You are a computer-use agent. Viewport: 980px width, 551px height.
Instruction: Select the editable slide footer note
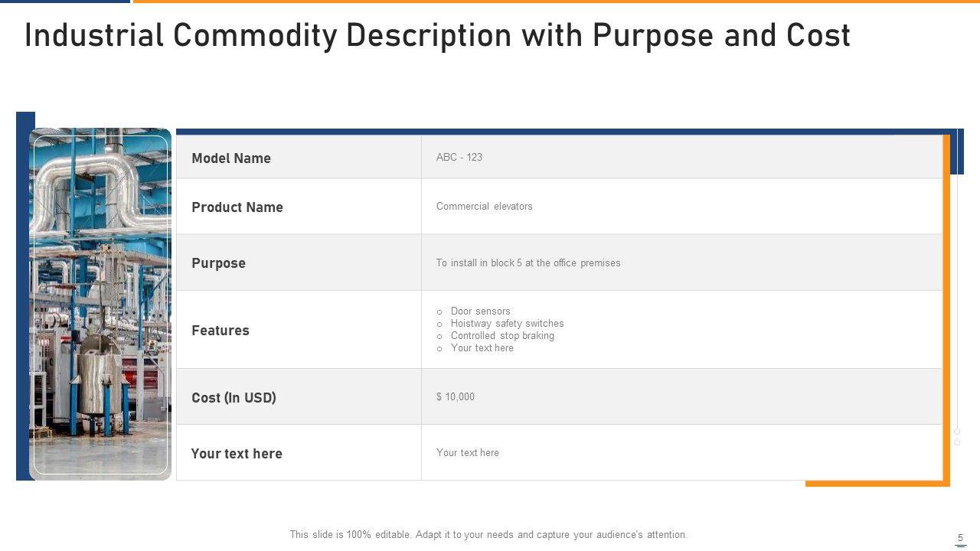point(488,535)
